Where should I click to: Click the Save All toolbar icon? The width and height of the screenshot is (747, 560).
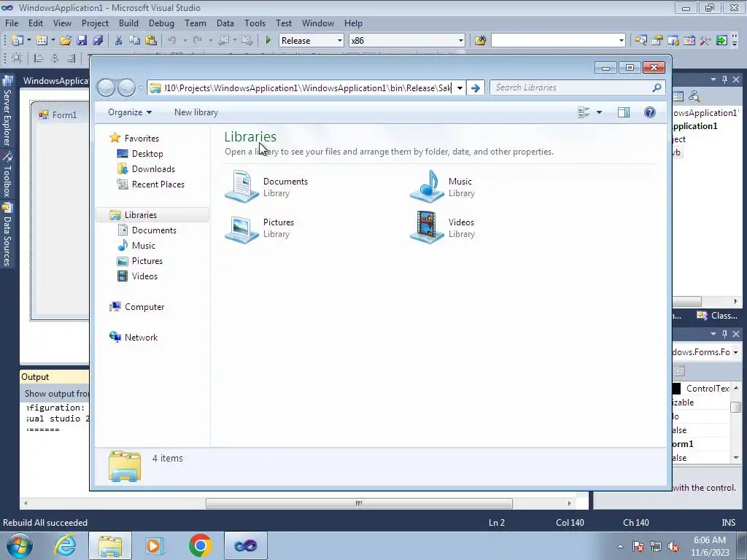(x=98, y=41)
